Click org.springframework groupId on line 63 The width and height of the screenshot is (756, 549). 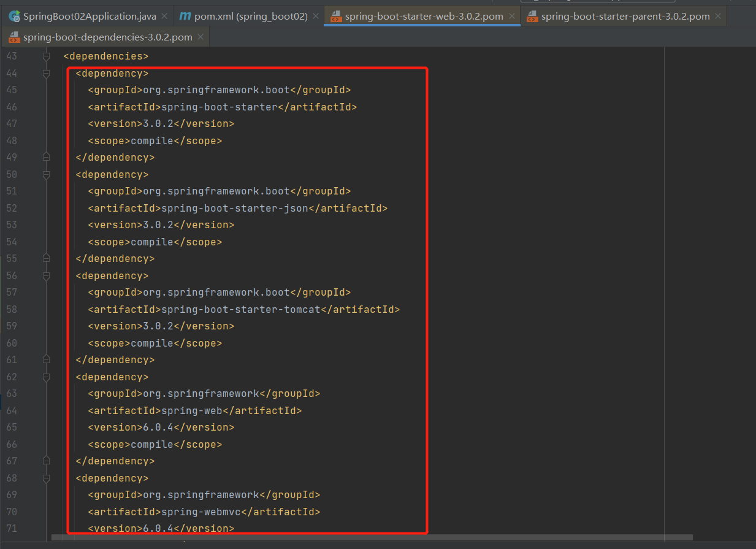(x=200, y=394)
